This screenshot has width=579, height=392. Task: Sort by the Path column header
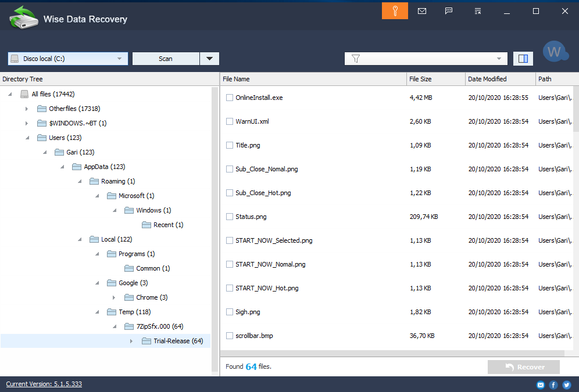coord(557,79)
